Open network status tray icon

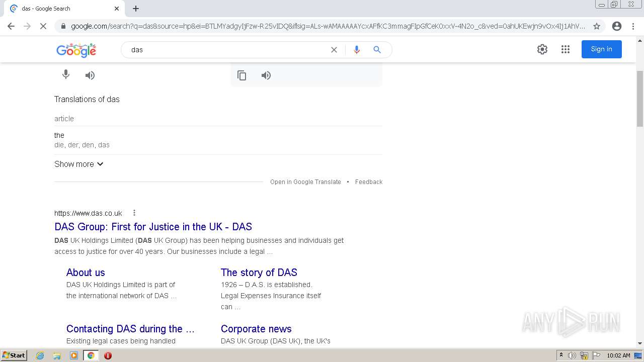click(x=584, y=355)
